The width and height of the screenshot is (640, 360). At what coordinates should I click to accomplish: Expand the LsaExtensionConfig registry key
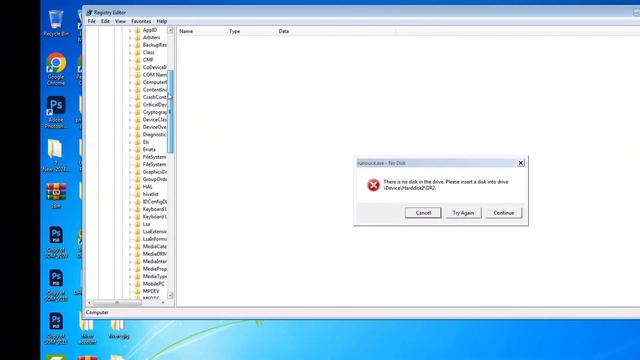(x=131, y=231)
